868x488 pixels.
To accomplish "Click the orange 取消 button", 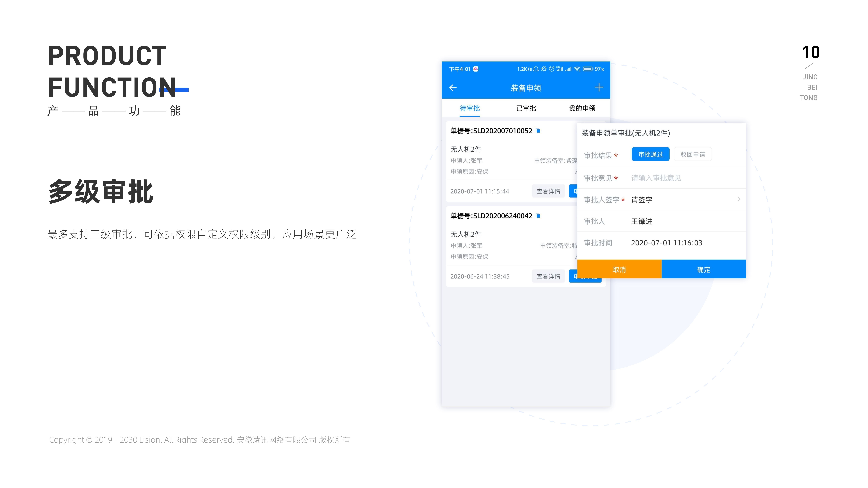I will click(x=619, y=269).
